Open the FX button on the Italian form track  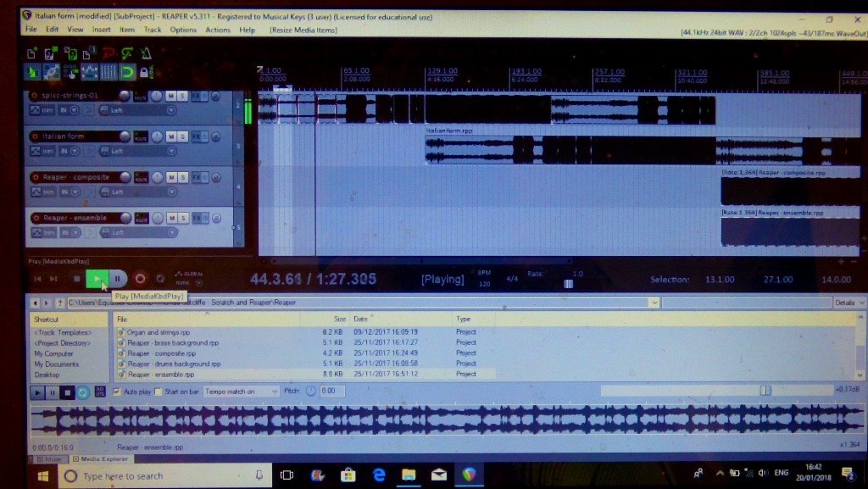click(x=197, y=136)
